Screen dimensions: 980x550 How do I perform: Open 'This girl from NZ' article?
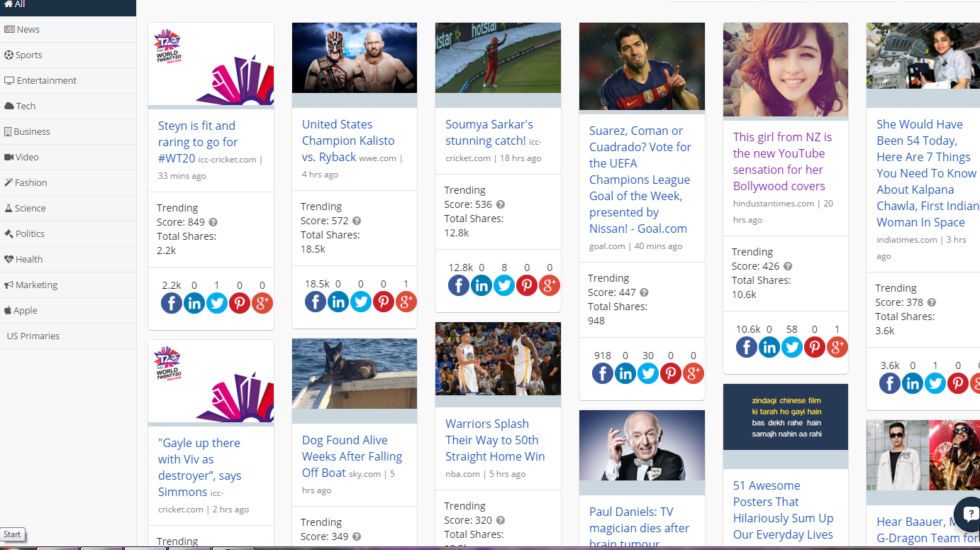pyautogui.click(x=783, y=161)
